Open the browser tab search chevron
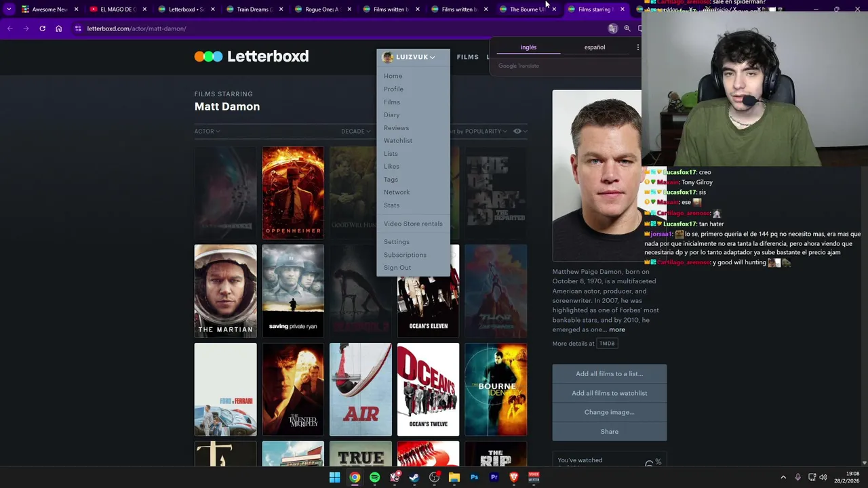The image size is (868, 488). click(9, 9)
